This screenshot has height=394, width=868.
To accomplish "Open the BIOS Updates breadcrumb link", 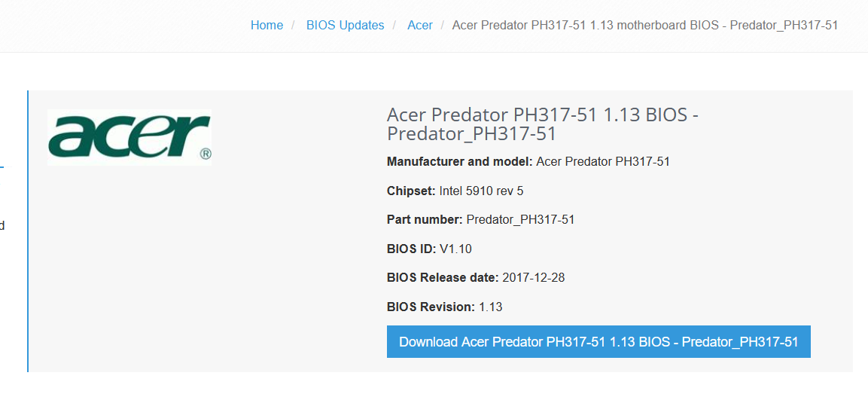I will pos(345,26).
